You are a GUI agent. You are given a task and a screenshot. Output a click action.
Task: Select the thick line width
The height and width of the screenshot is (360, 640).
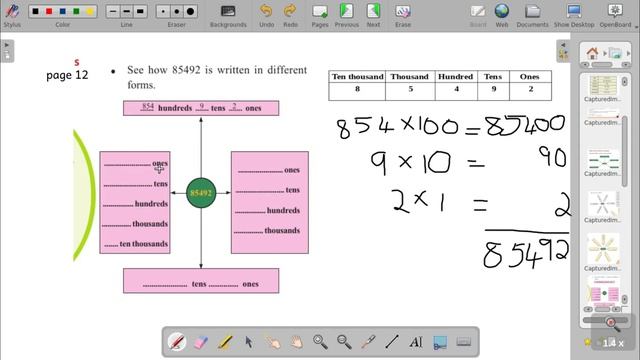pos(140,11)
